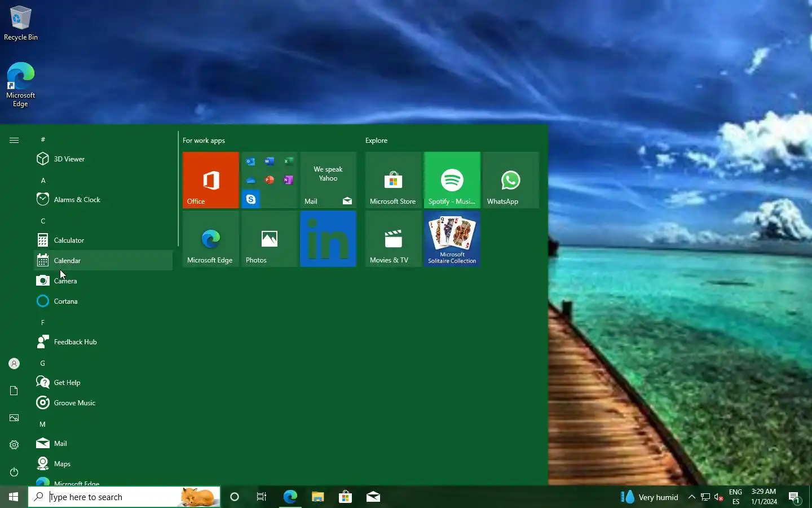This screenshot has width=812, height=508.
Task: Open Groove Music app
Action: (x=103, y=403)
